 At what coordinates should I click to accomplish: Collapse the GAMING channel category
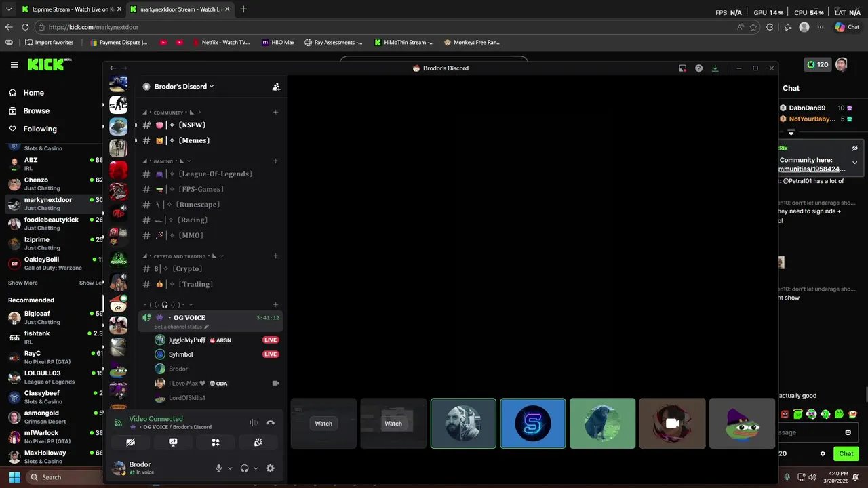point(167,161)
